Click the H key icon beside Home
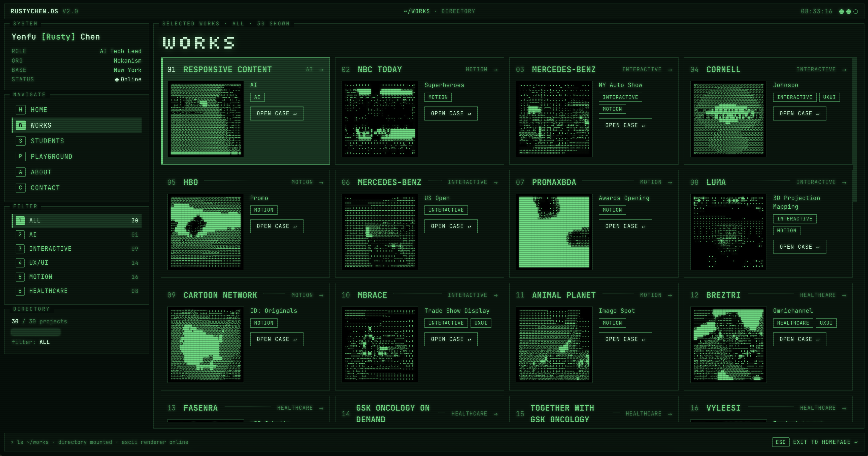 click(x=21, y=110)
